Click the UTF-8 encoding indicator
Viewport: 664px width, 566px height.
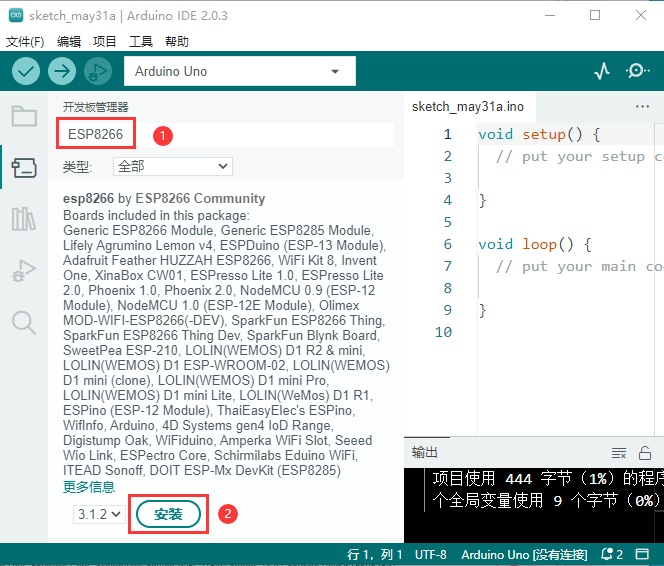431,555
